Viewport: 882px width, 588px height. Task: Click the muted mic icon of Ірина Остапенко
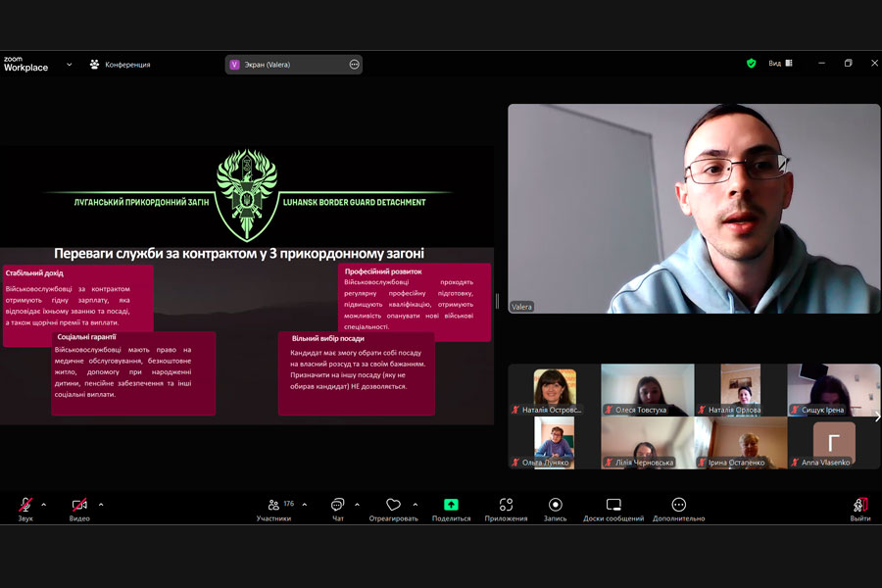702,463
